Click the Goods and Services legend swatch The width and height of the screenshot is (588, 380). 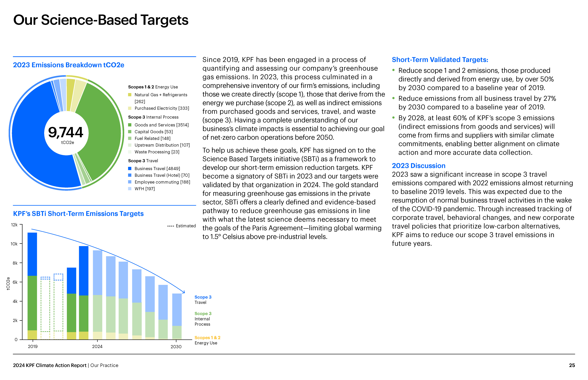coord(130,125)
